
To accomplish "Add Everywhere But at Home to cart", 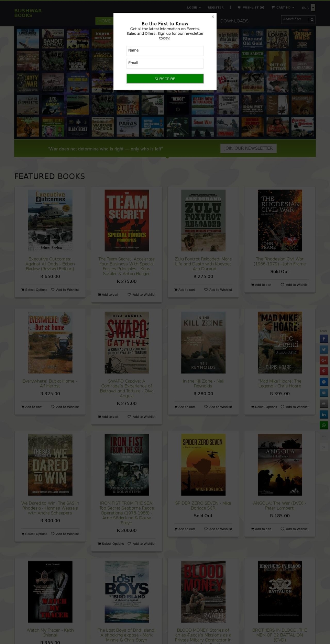I will tap(31, 407).
